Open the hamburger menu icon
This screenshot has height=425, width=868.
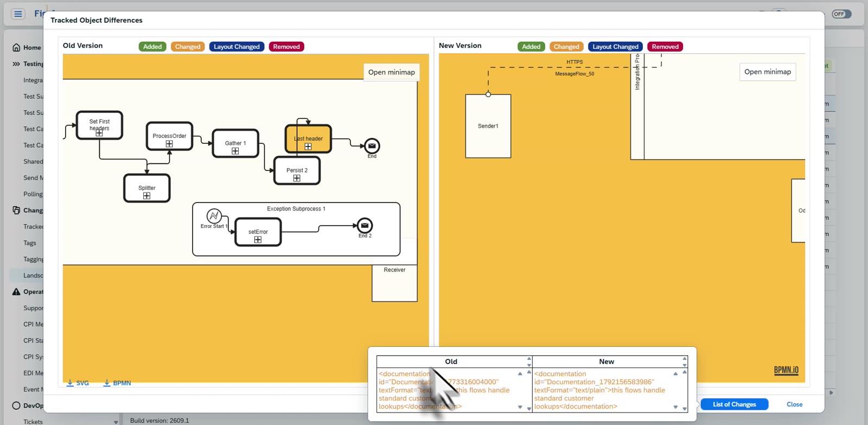[18, 14]
